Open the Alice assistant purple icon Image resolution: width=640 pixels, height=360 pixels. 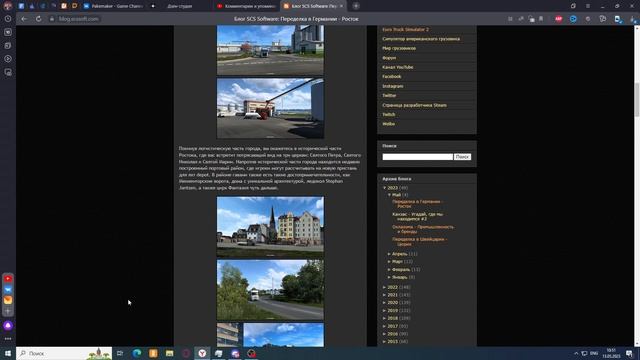[x=8, y=326]
